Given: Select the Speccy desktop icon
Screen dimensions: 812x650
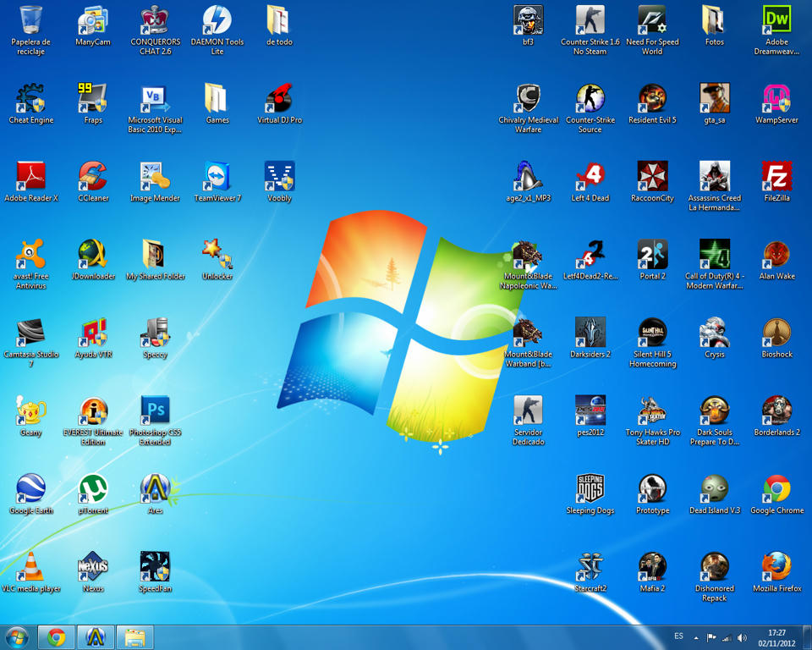Looking at the screenshot, I should tap(155, 333).
